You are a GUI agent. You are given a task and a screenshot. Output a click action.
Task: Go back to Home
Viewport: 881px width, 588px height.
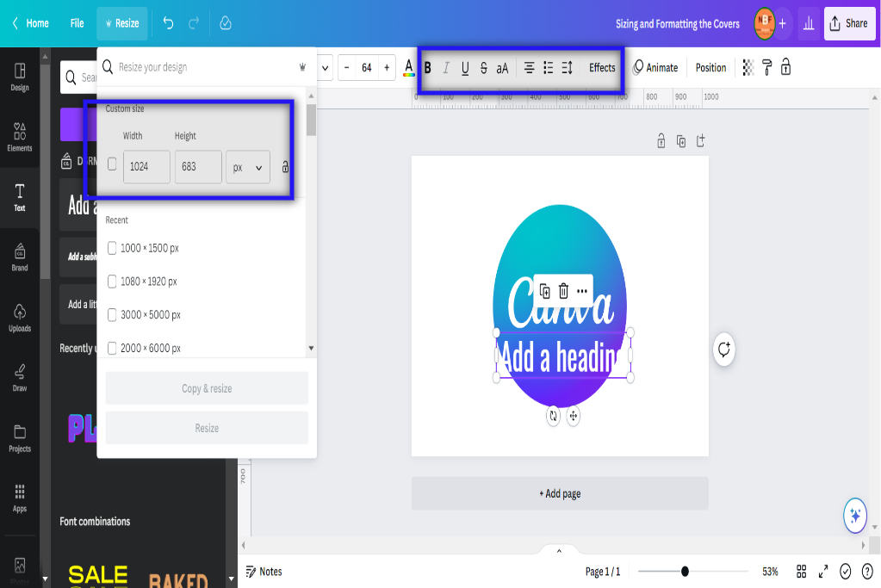[31, 23]
